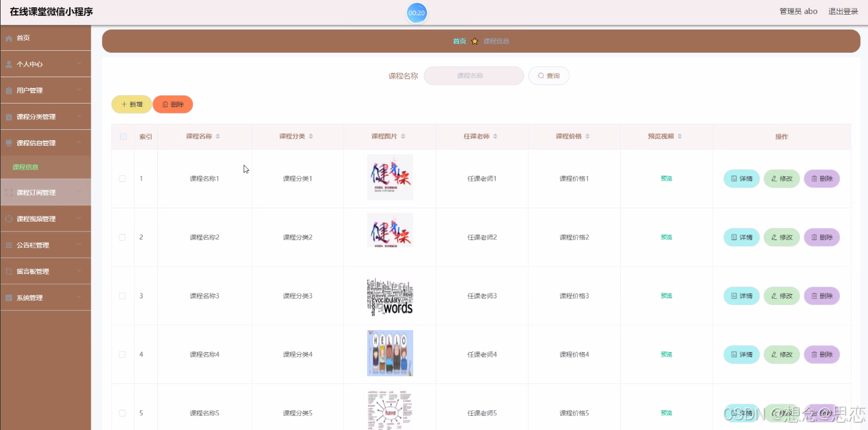
Task: Click the 任课老师2 cell
Action: click(x=482, y=237)
